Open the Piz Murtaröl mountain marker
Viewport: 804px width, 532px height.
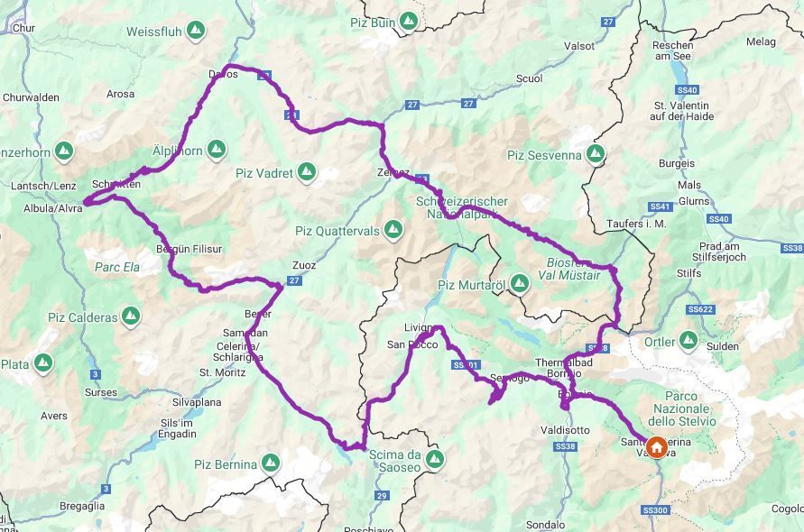520,283
